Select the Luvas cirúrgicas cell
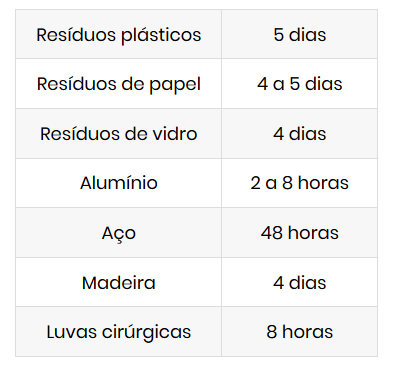 (x=119, y=332)
